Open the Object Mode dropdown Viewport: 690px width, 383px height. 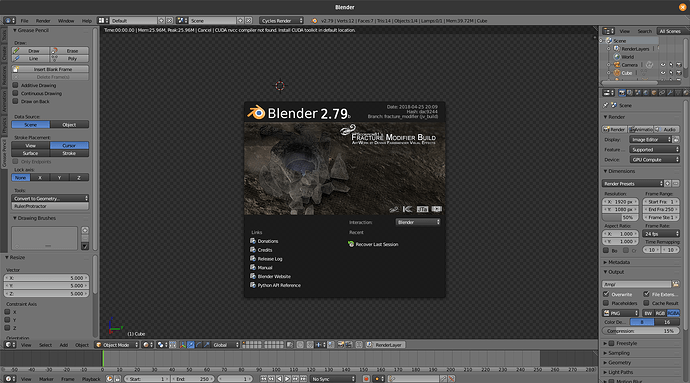[117, 345]
